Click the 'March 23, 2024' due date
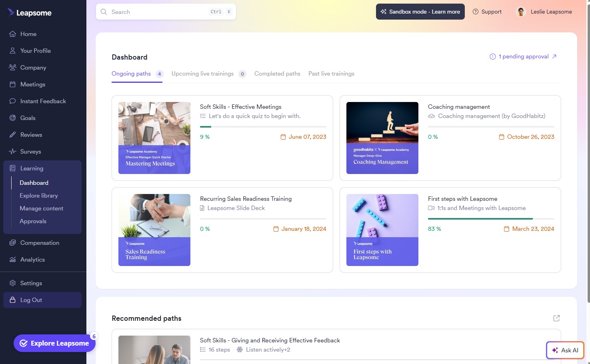Viewport: 590px width, 364px height. click(533, 229)
